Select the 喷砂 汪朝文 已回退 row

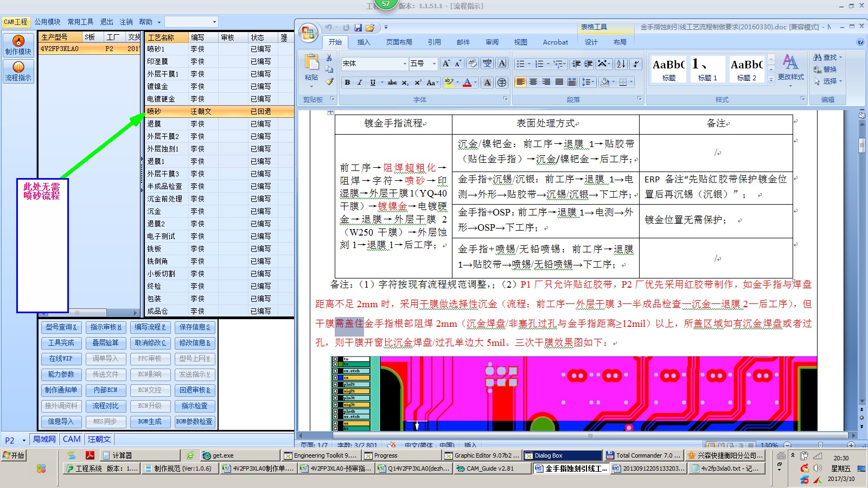coord(219,111)
